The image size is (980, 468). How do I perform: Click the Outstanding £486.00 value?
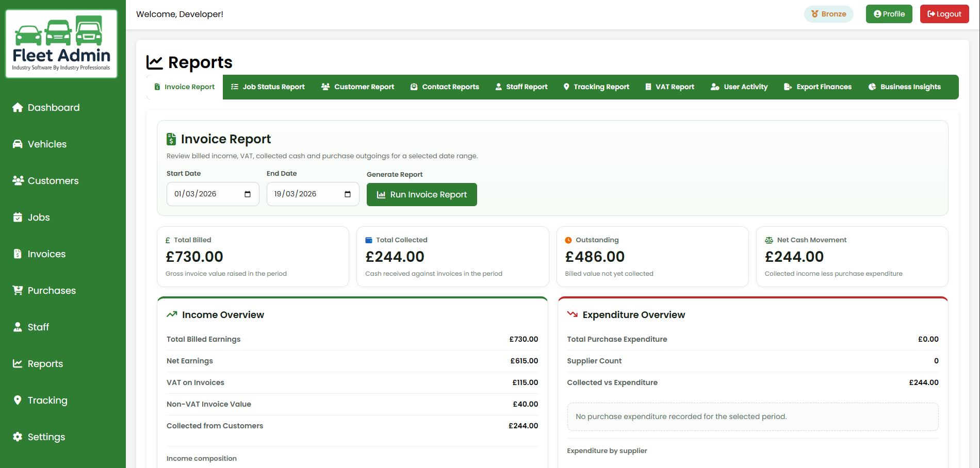pos(595,257)
